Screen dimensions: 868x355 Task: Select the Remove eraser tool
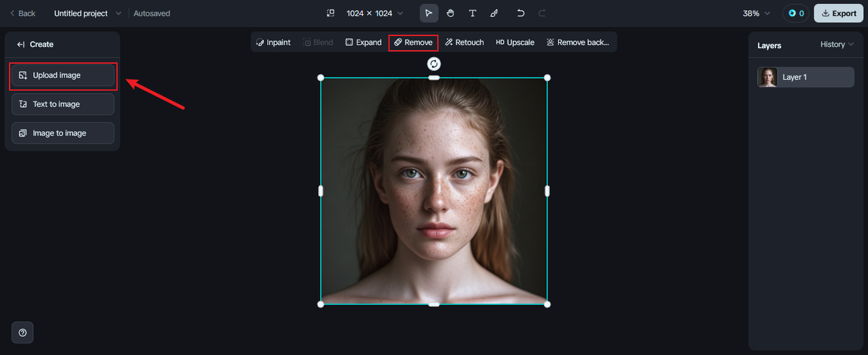pos(414,42)
